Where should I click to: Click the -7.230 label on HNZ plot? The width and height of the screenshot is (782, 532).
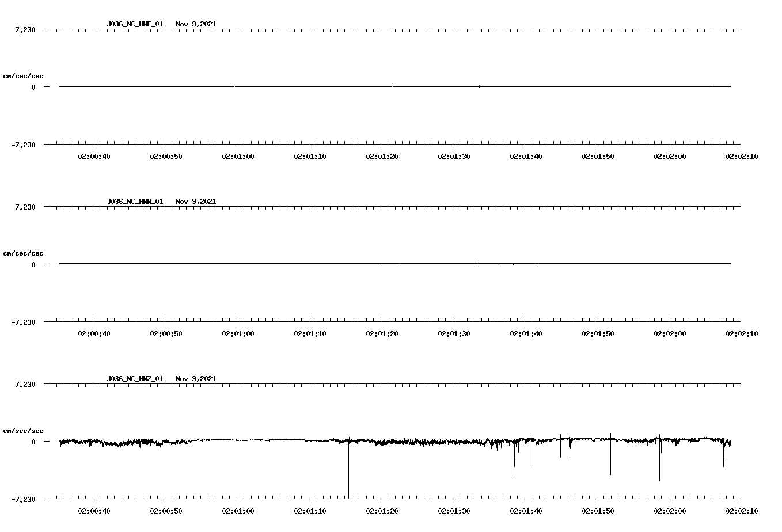[x=24, y=499]
